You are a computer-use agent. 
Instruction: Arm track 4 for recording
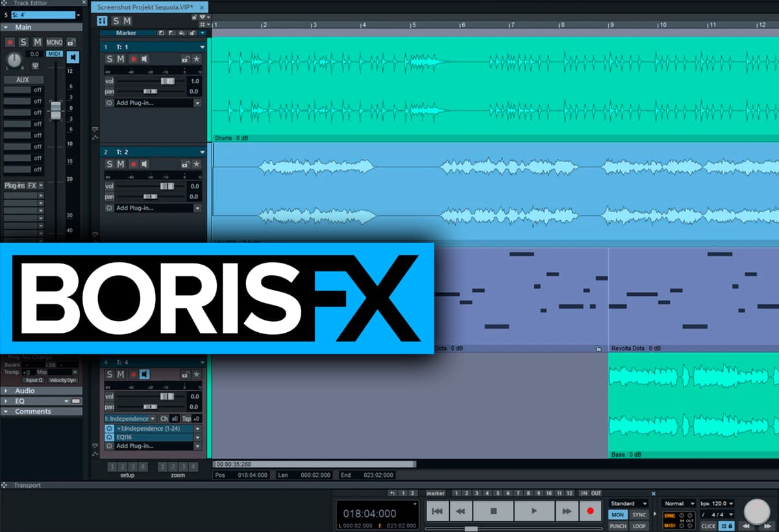[x=132, y=374]
